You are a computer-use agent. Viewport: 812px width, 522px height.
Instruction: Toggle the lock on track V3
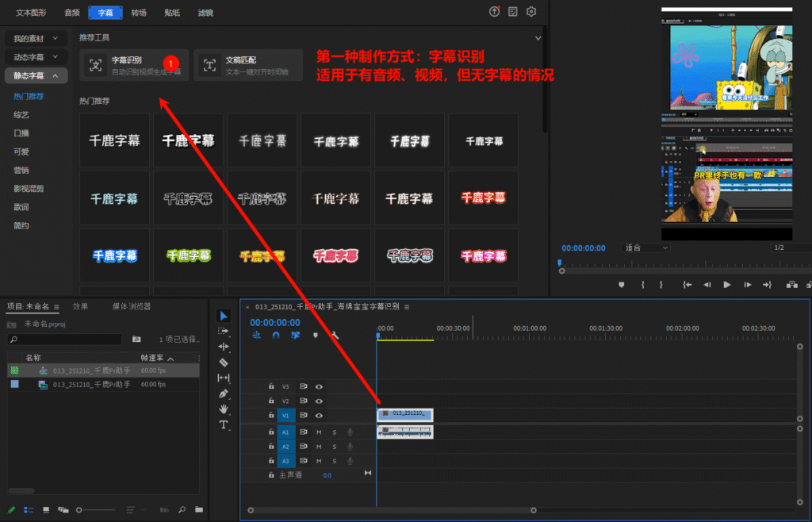click(x=271, y=386)
